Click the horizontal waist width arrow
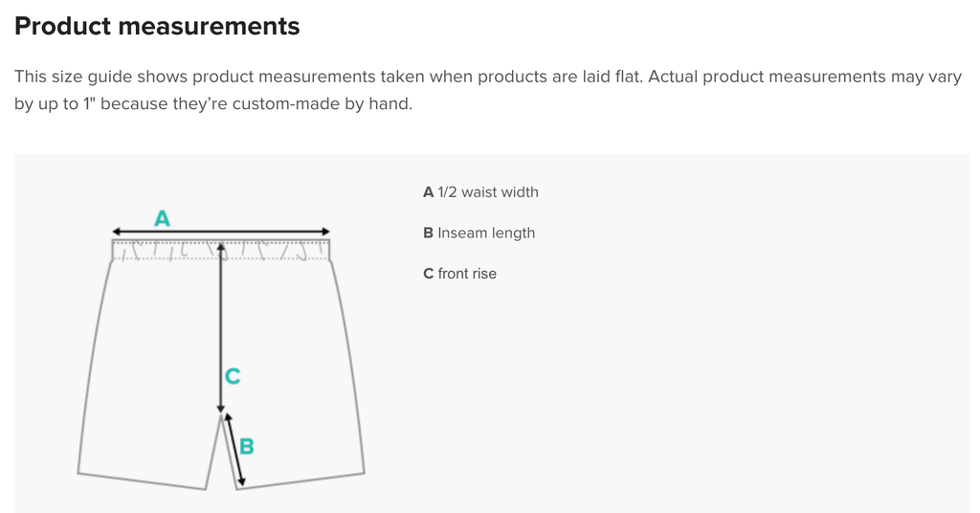The image size is (980, 513). tap(221, 232)
